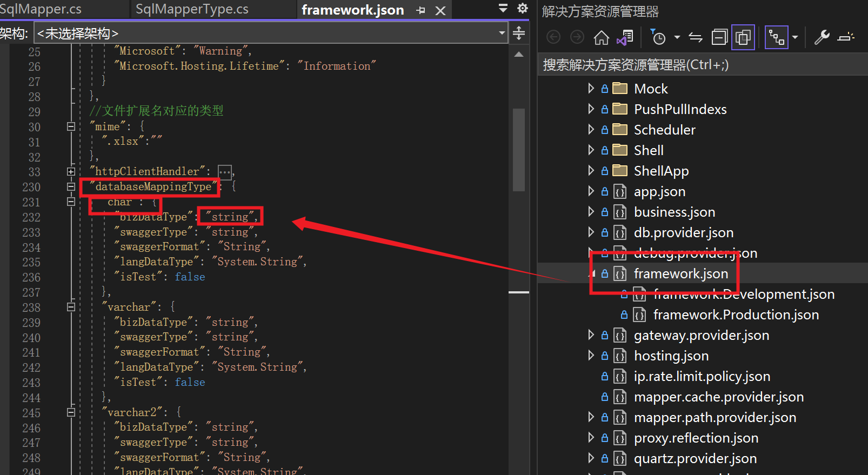868x475 pixels.
Task: Click Solution Explorer Home icon
Action: pyautogui.click(x=601, y=37)
